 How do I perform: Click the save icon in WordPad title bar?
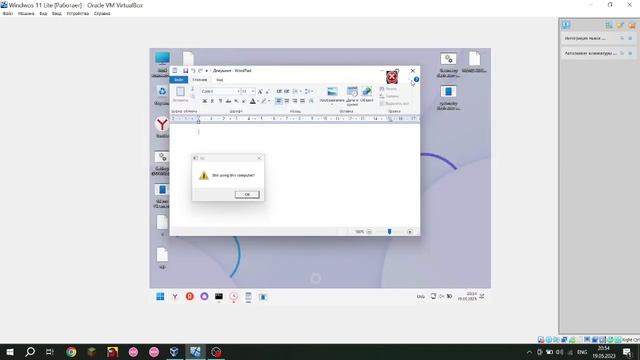click(185, 71)
